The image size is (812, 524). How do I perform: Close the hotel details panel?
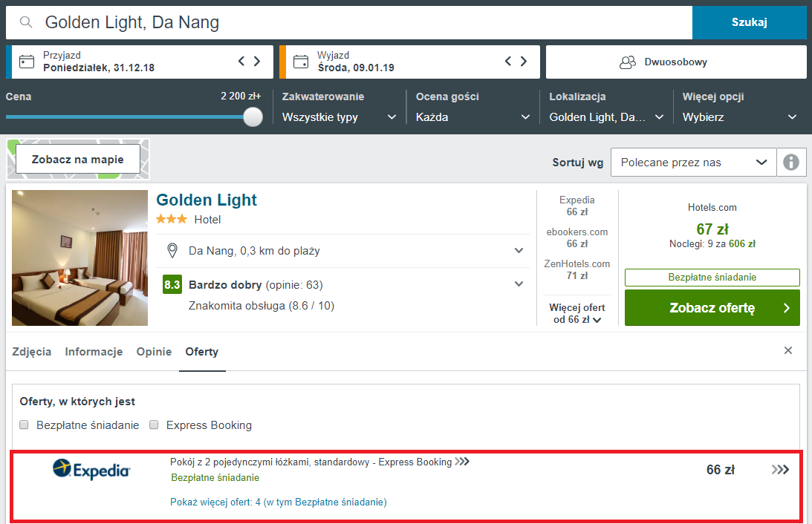pyautogui.click(x=788, y=351)
